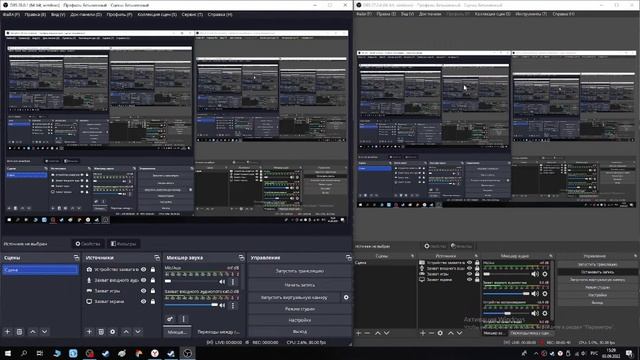Move scene up in left OBS window

(33, 332)
